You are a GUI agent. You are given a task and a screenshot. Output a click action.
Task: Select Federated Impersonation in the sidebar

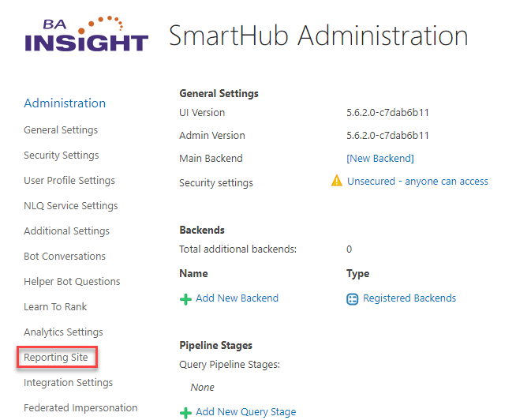point(80,408)
